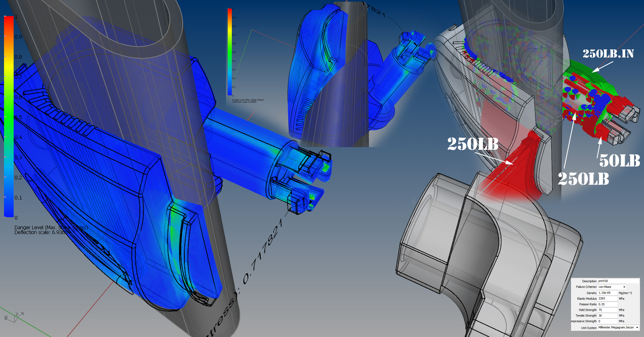Open the Failure Criterion dropdown
The image size is (644, 337).
click(x=611, y=287)
